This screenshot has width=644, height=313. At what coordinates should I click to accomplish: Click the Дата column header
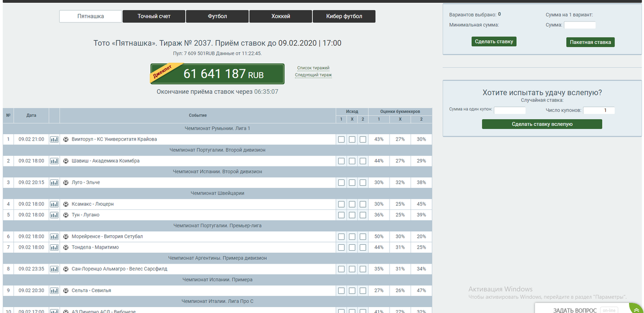coord(31,115)
